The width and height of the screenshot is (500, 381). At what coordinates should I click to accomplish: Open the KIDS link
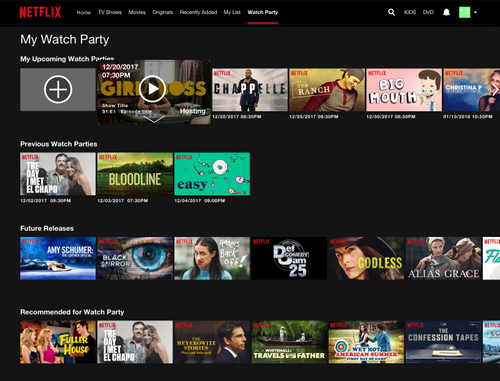410,12
